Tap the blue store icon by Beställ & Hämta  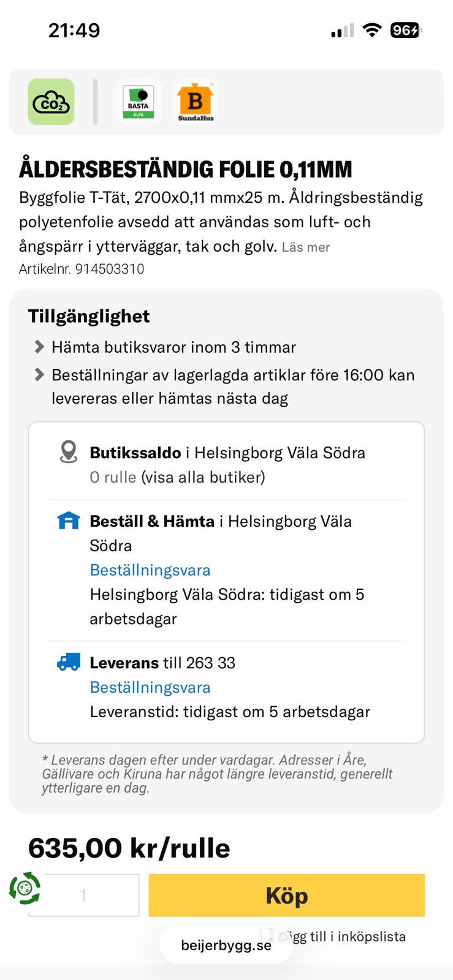pyautogui.click(x=69, y=521)
